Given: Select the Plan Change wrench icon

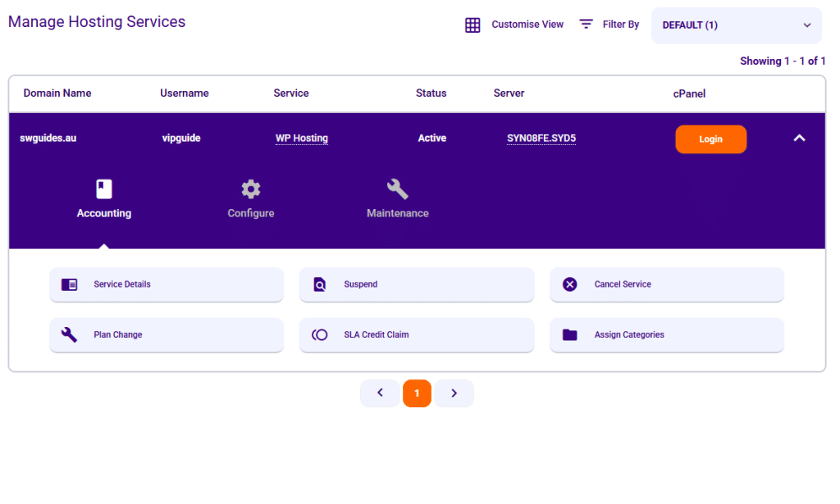Looking at the screenshot, I should (x=69, y=334).
